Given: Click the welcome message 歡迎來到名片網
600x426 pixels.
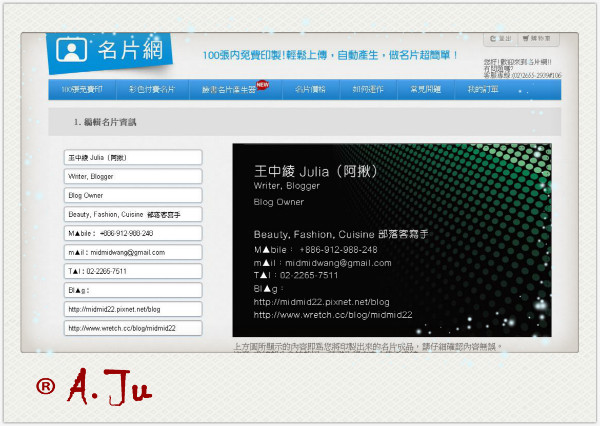Looking at the screenshot, I should tap(518, 62).
